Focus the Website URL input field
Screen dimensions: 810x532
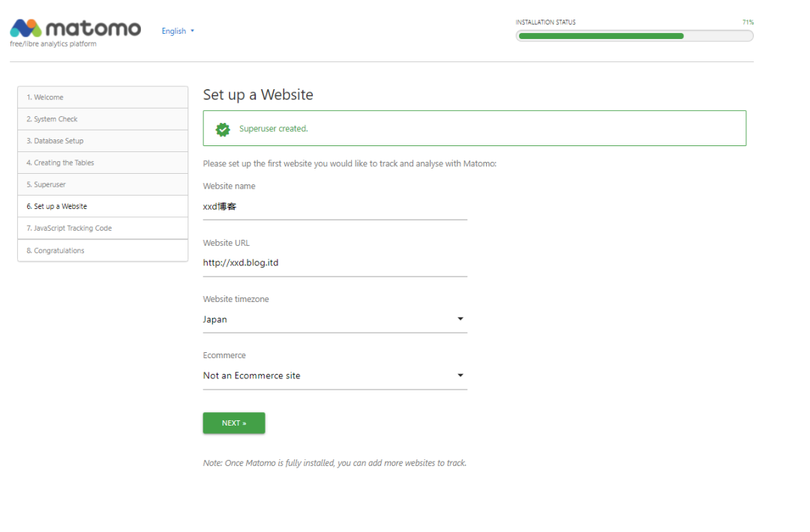coord(334,263)
